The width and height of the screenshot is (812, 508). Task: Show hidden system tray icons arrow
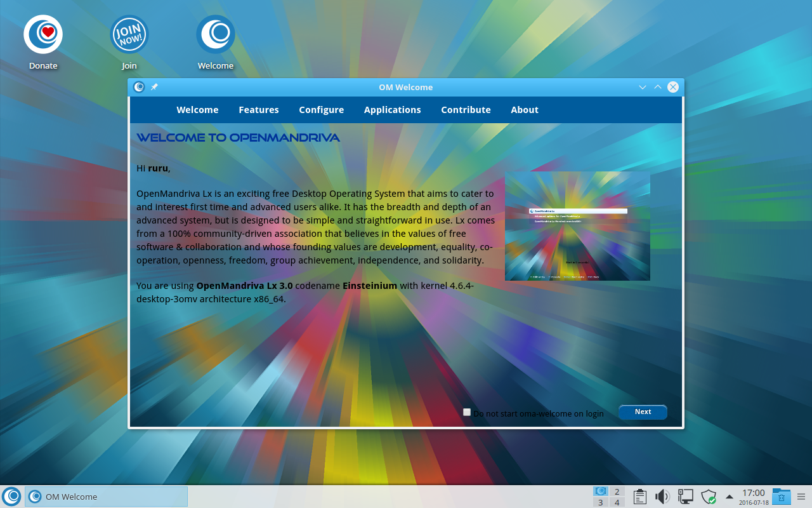(x=730, y=497)
